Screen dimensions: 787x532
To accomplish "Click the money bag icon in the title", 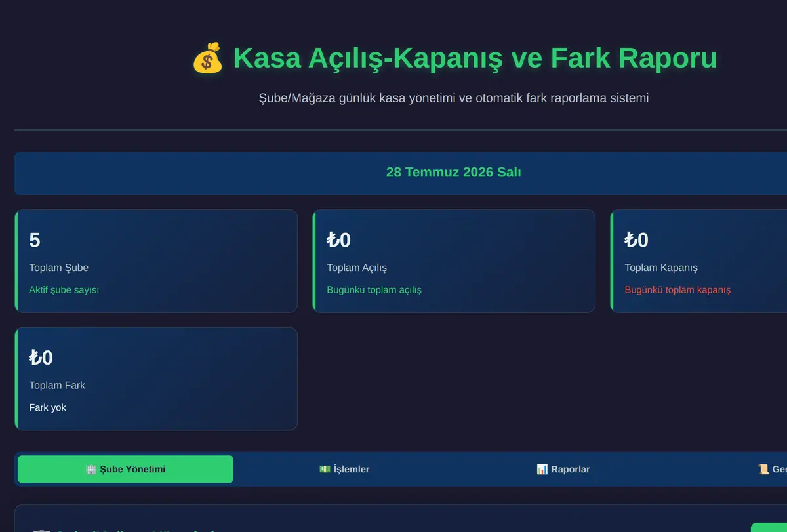I will [208, 58].
